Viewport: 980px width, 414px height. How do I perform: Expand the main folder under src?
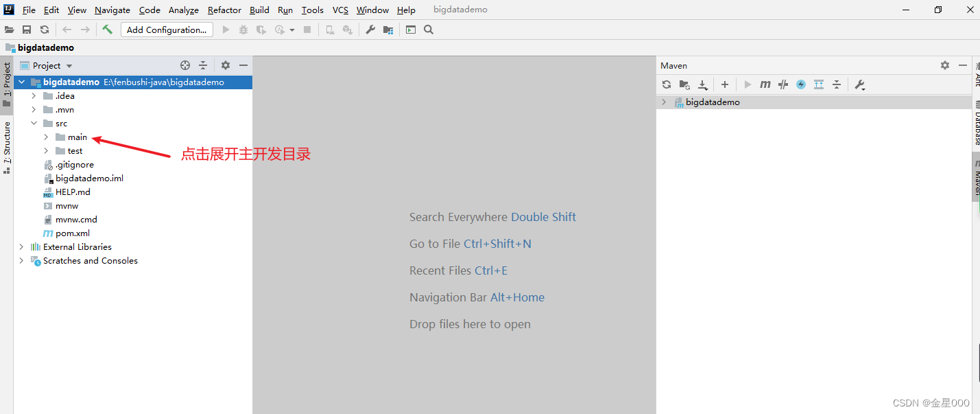tap(45, 137)
